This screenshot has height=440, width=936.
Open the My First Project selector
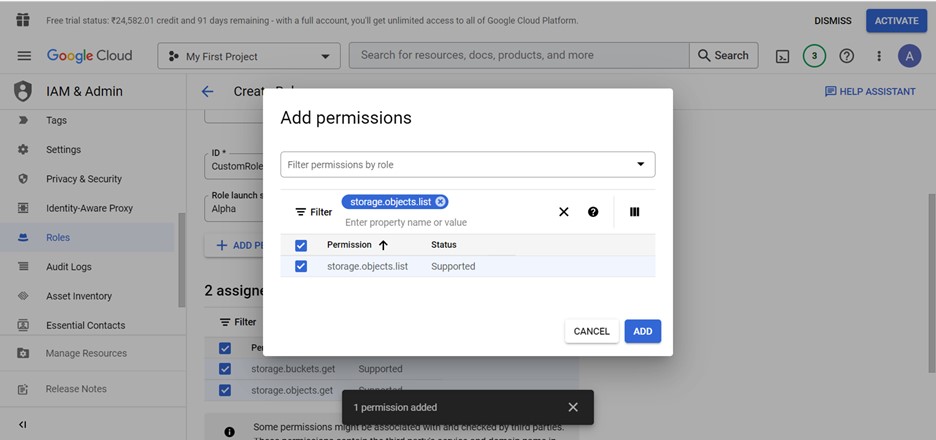click(249, 56)
